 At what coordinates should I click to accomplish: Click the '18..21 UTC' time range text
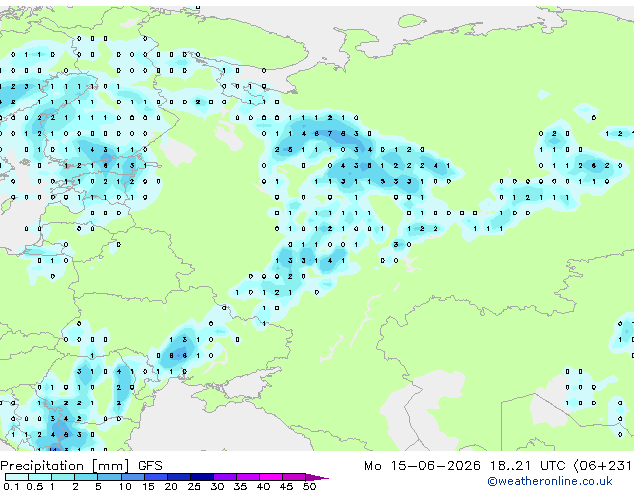[527, 466]
